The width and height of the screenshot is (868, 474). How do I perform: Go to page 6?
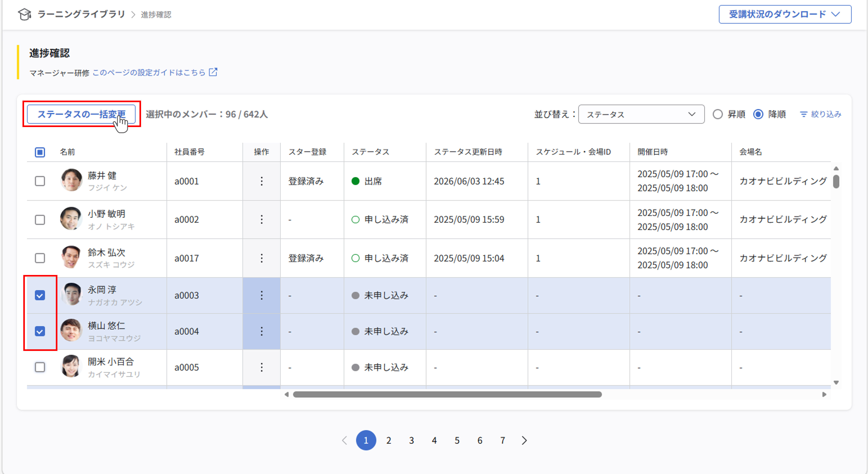tap(480, 440)
